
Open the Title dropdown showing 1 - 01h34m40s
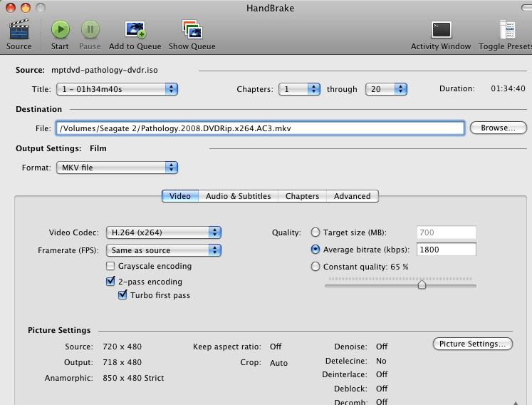point(117,89)
